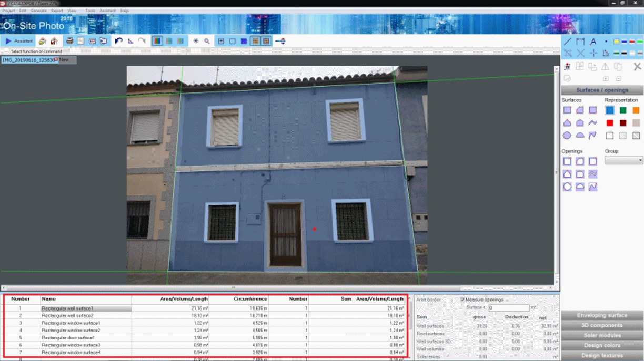Toggle the third colored view mode button
Screen dimensions: 644x361
point(180,41)
